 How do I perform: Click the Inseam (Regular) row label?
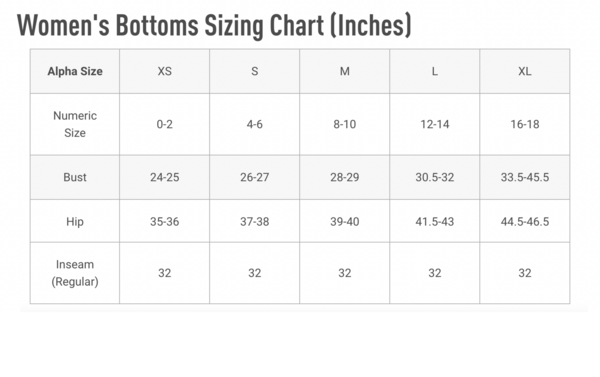coord(75,273)
